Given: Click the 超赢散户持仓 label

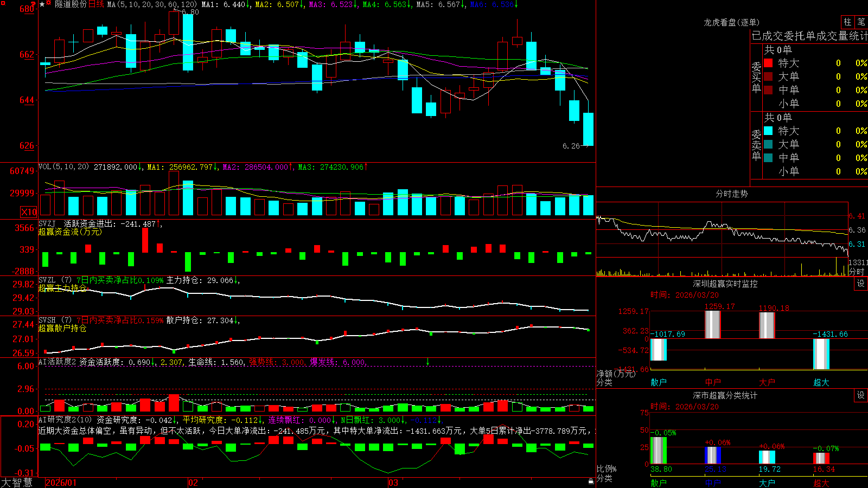Looking at the screenshot, I should [x=62, y=328].
